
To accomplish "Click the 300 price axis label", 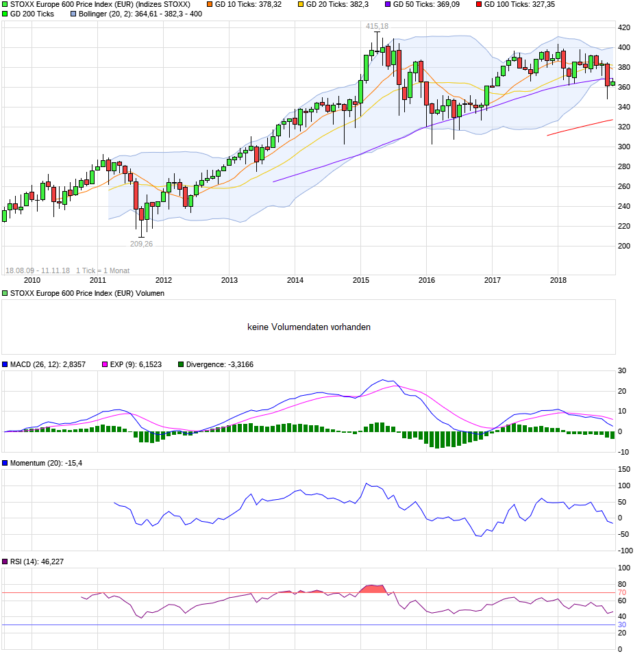I will coord(624,147).
